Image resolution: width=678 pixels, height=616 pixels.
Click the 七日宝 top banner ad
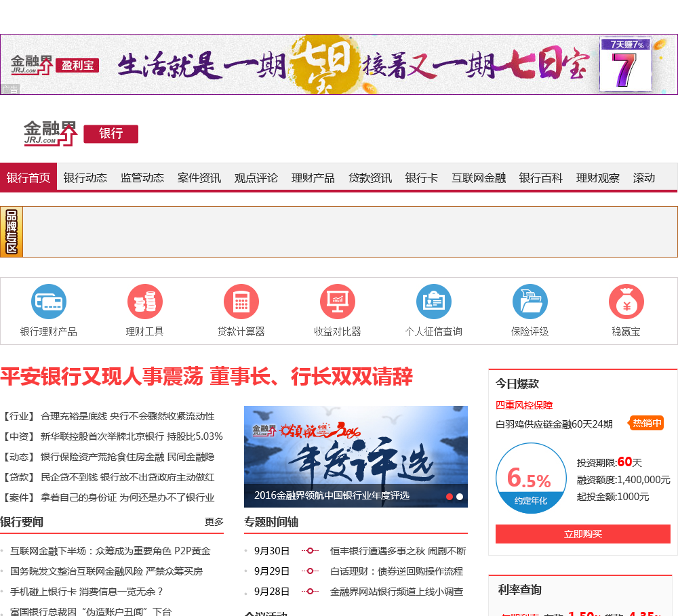[339, 64]
